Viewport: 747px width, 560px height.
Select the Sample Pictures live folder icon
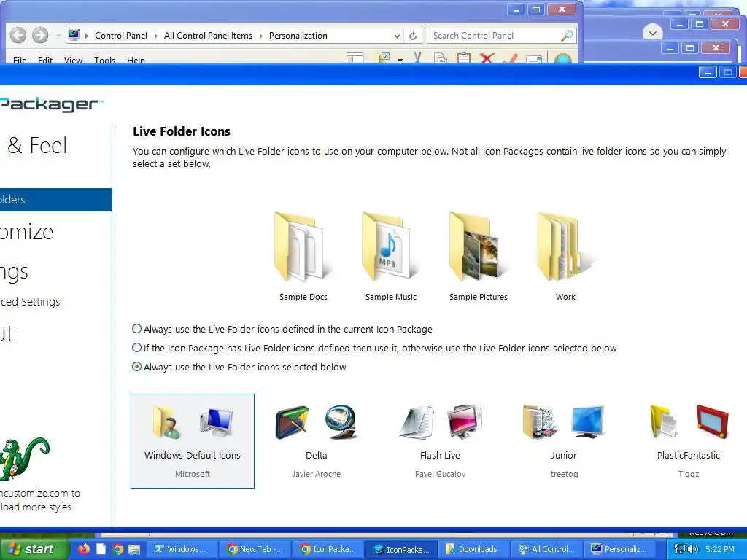click(x=479, y=256)
